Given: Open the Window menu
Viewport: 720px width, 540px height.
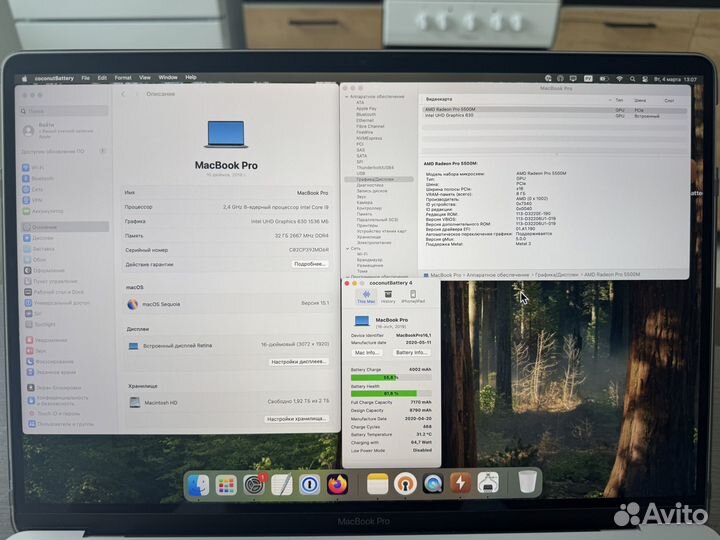Looking at the screenshot, I should click(x=168, y=78).
